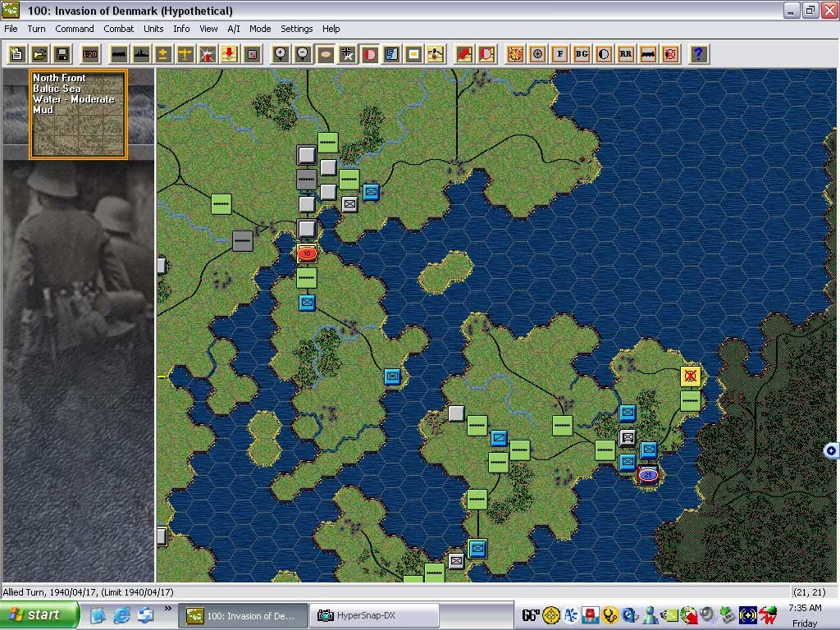Toggle the BG highlight button
Screen dimensions: 840x630
point(582,54)
